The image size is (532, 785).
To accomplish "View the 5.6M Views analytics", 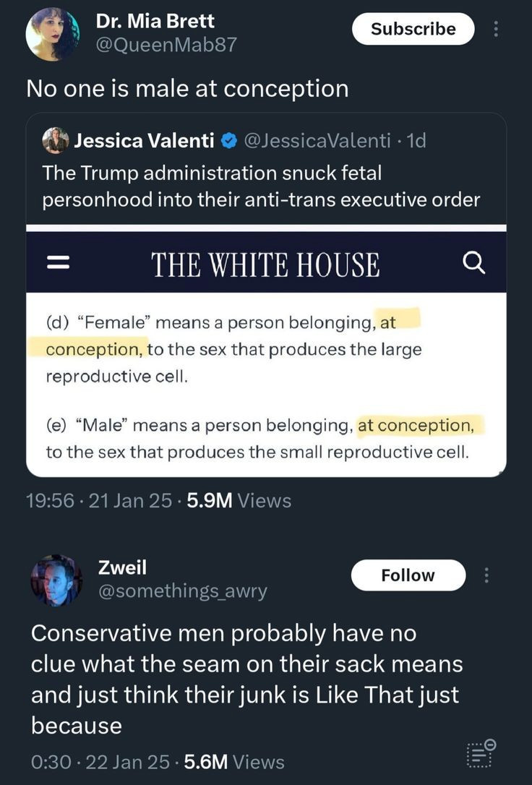I will (x=234, y=761).
